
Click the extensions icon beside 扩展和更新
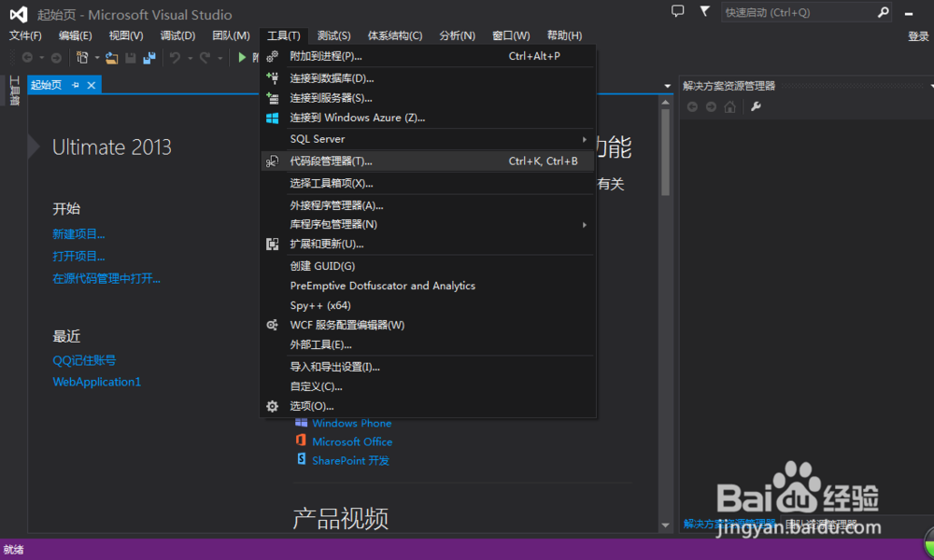(272, 244)
